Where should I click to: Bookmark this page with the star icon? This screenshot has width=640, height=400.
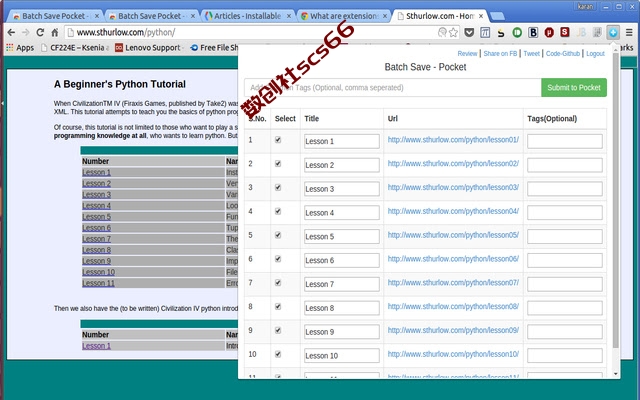(x=453, y=32)
